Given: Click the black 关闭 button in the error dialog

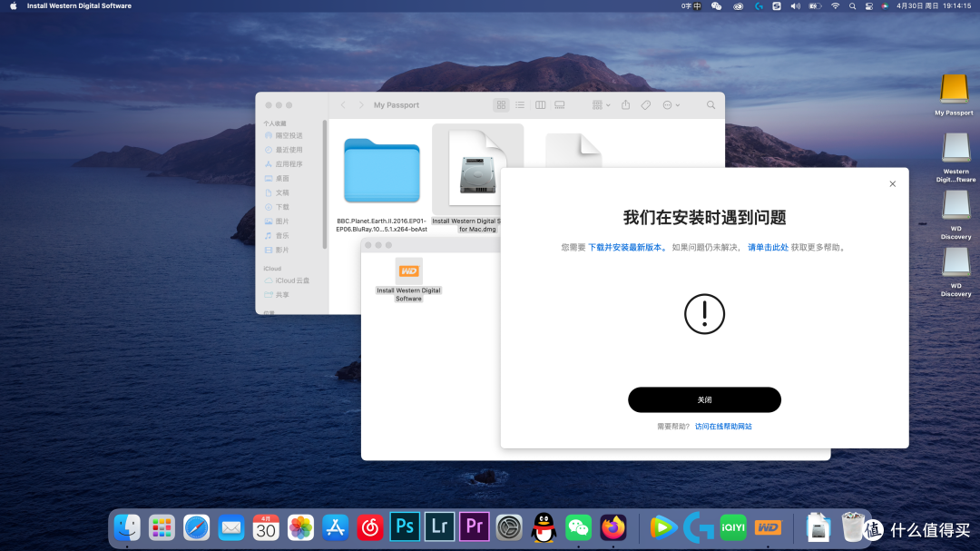Looking at the screenshot, I should (x=704, y=399).
